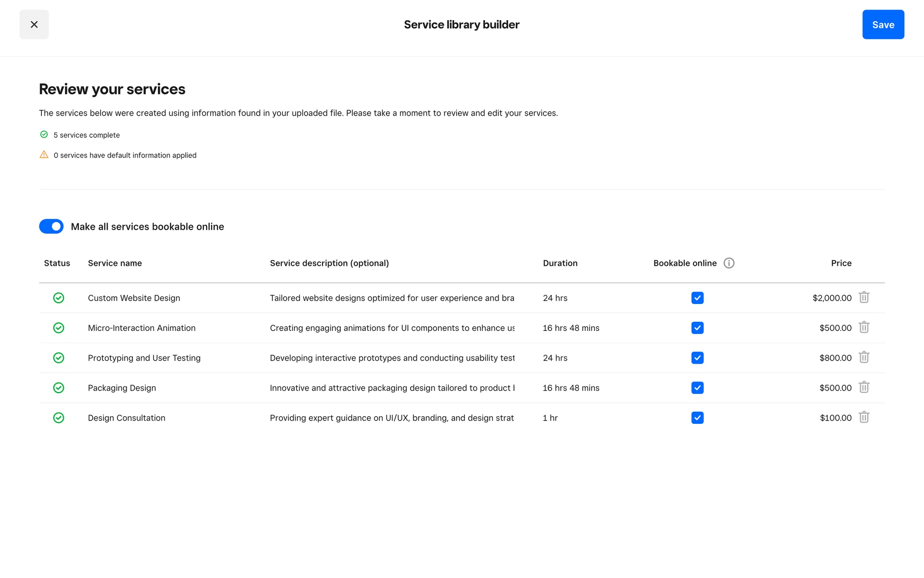Close the Service library builder
The width and height of the screenshot is (924, 578).
click(x=34, y=25)
